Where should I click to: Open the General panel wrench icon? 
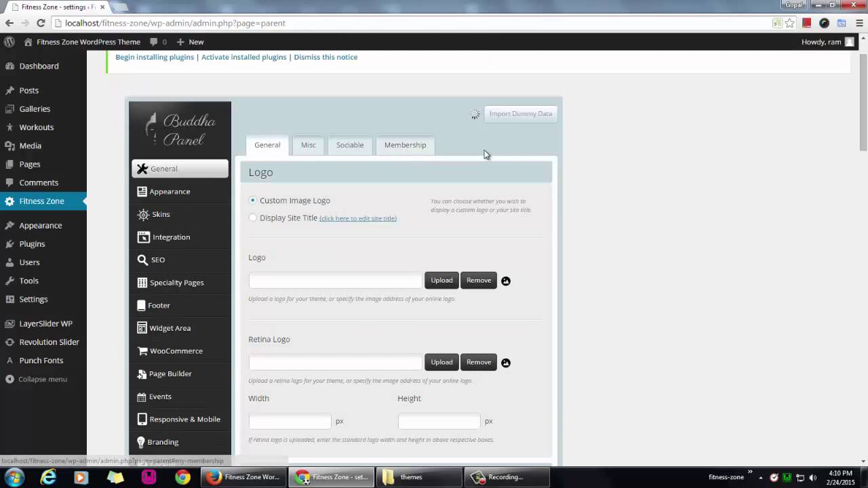pyautogui.click(x=142, y=169)
